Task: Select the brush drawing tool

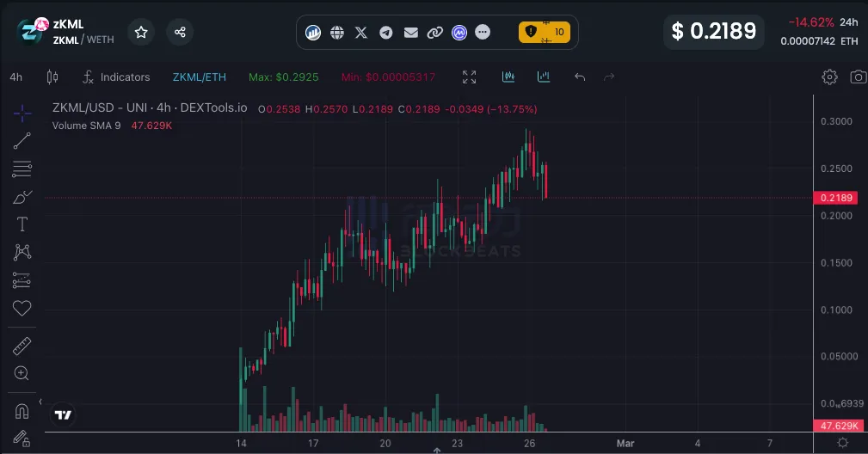Action: pyautogui.click(x=22, y=197)
